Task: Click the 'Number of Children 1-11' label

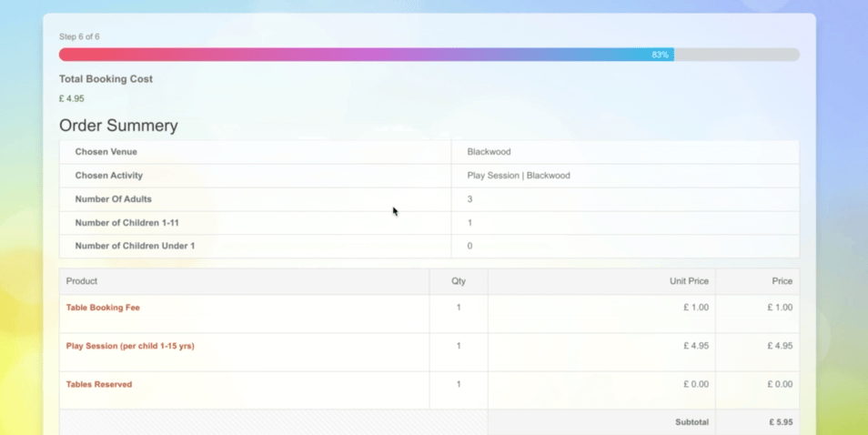Action: click(126, 223)
